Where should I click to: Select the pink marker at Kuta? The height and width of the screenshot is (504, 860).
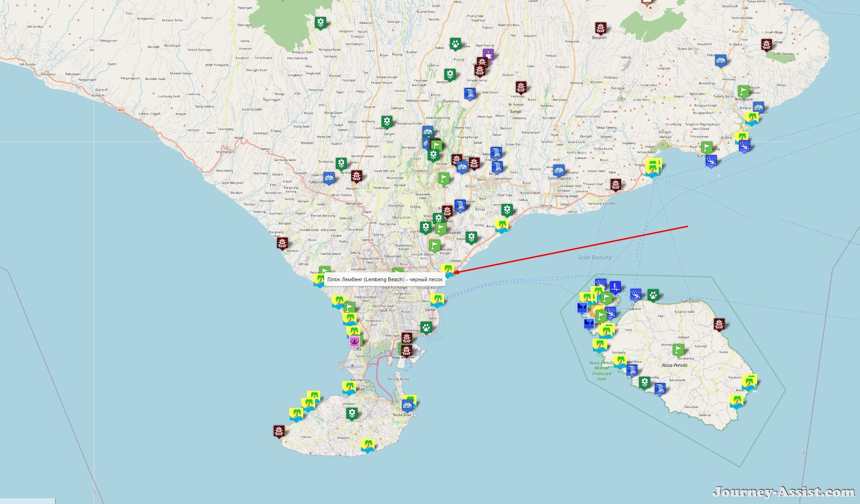pyautogui.click(x=354, y=342)
